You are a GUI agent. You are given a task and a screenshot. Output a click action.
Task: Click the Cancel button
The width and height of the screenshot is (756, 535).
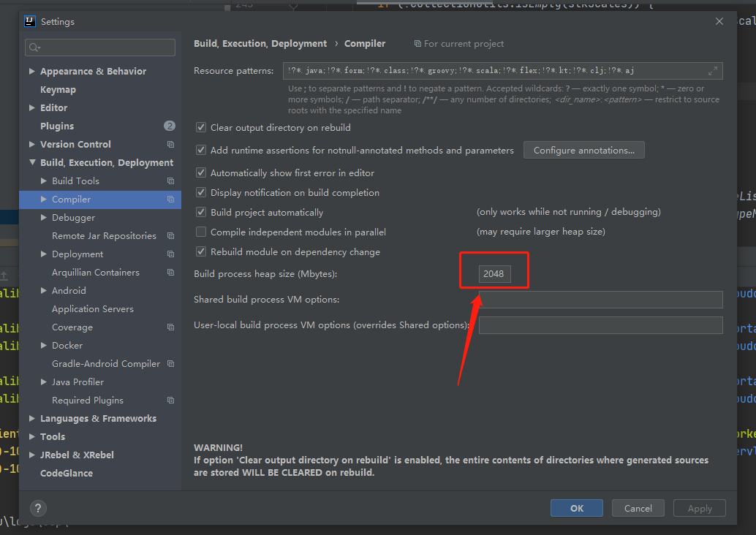click(x=638, y=508)
